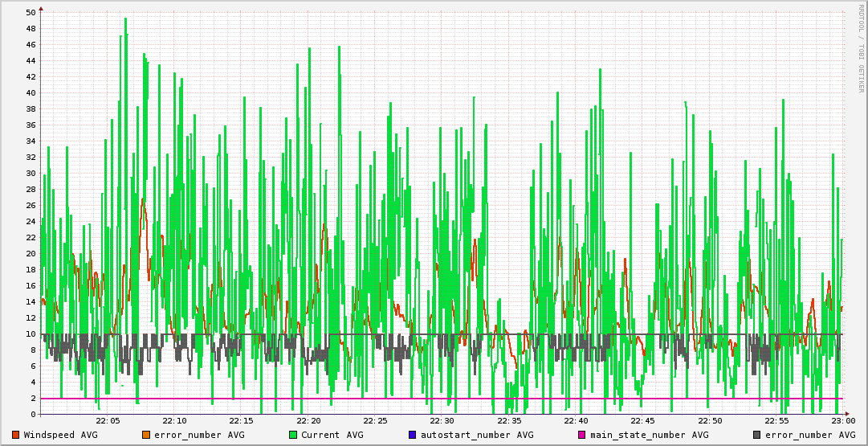This screenshot has height=446, width=868.
Task: Click the red Windspeed AVG legend swatch
Action: click(16, 435)
